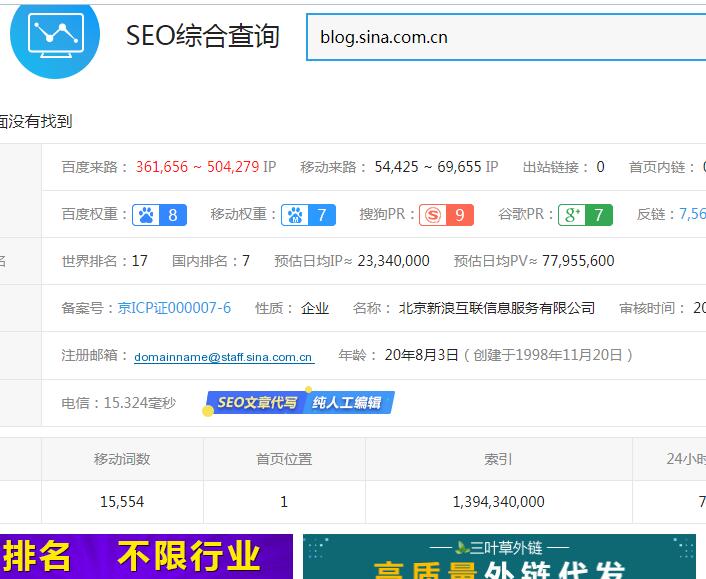Click the 移动权重 value 7 badge

click(x=322, y=215)
